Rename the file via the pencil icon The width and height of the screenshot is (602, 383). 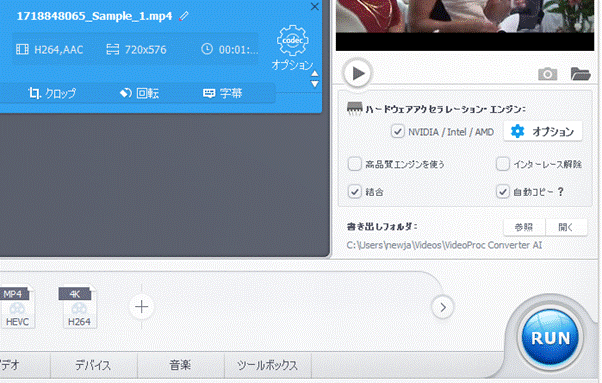(184, 16)
